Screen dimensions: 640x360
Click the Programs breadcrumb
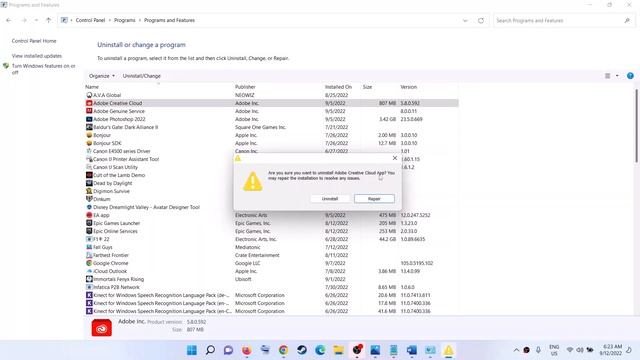pos(124,20)
